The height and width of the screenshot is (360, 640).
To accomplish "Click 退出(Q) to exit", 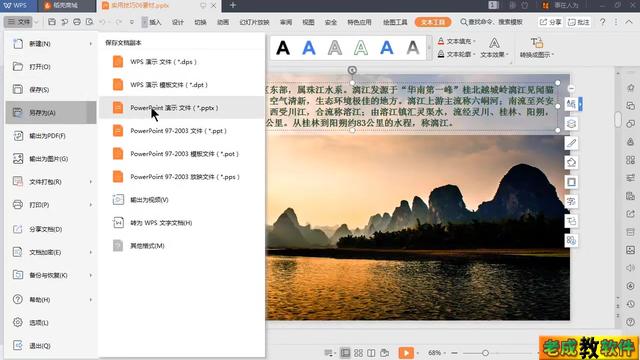I will 51,346.
